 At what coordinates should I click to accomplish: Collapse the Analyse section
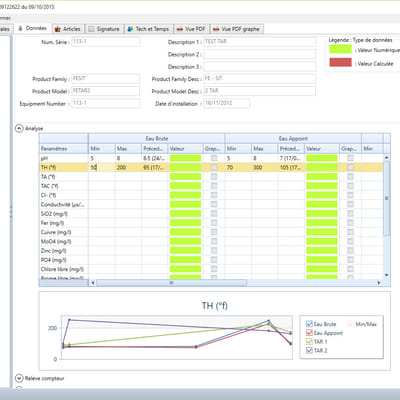pyautogui.click(x=19, y=128)
